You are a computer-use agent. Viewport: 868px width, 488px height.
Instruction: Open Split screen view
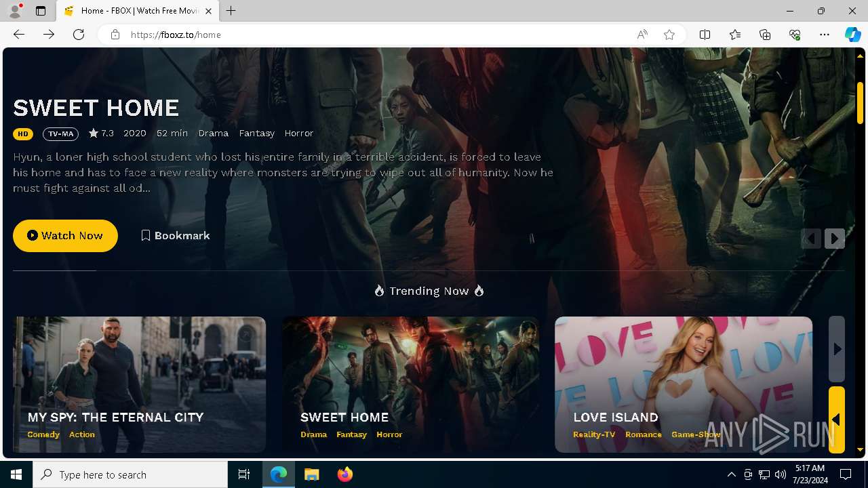pyautogui.click(x=705, y=35)
